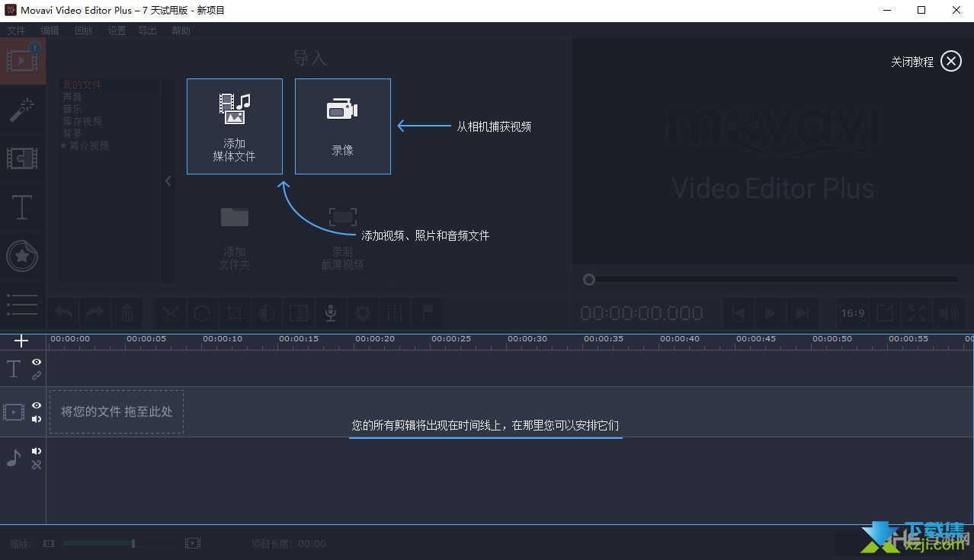Open the Import media tab in sidebar

point(23,61)
